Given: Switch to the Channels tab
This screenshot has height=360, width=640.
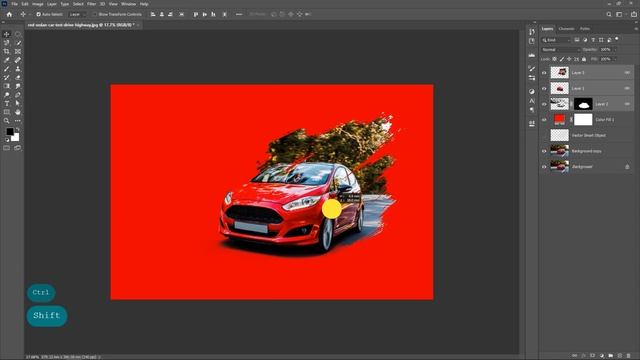Looking at the screenshot, I should (566, 29).
